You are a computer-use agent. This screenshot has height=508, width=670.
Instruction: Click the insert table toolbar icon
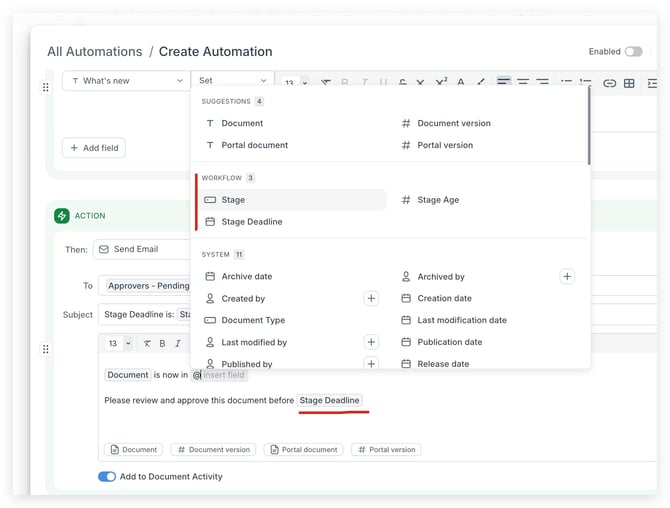[x=629, y=83]
